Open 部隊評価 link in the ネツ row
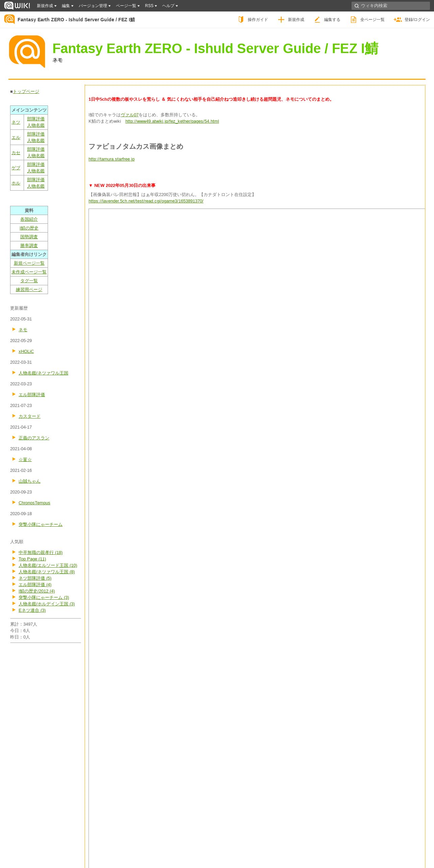434x868 pixels. (36, 119)
